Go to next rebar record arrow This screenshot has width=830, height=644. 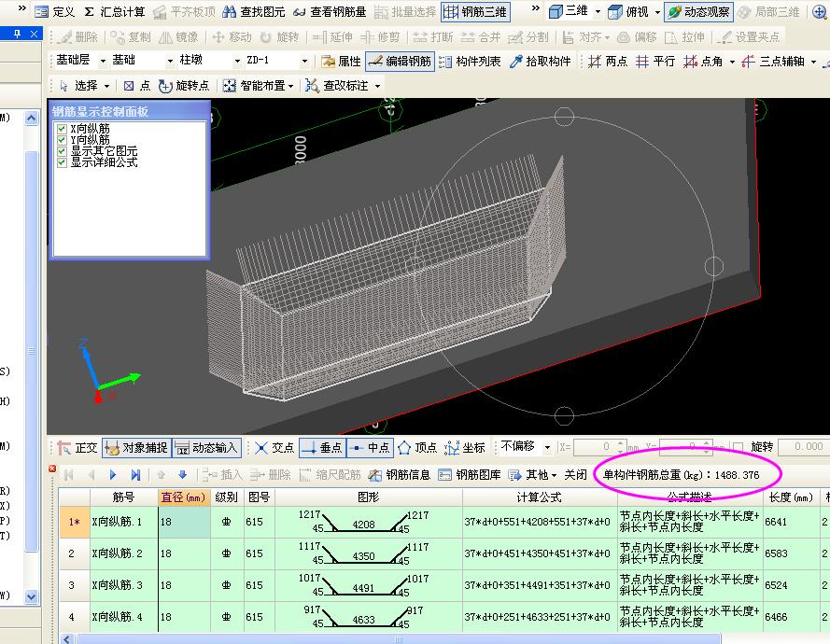(x=113, y=475)
